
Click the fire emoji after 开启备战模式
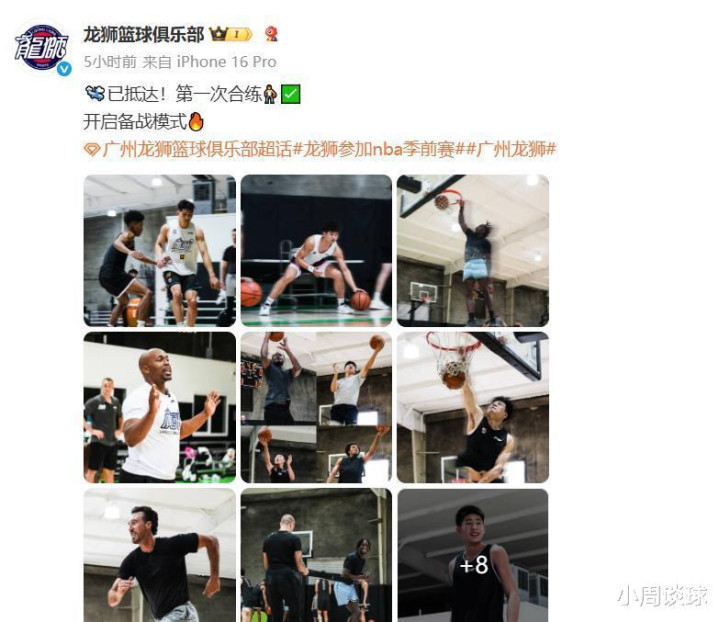pyautogui.click(x=196, y=122)
